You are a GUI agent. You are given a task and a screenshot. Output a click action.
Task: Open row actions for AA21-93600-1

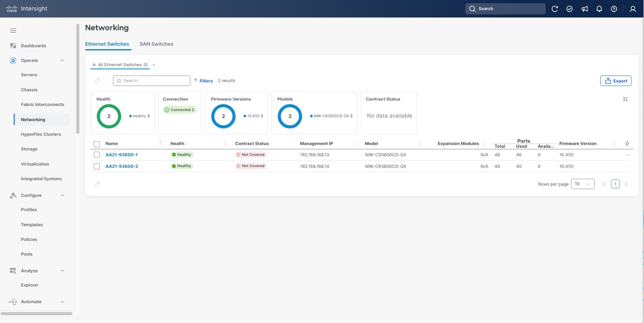627,155
